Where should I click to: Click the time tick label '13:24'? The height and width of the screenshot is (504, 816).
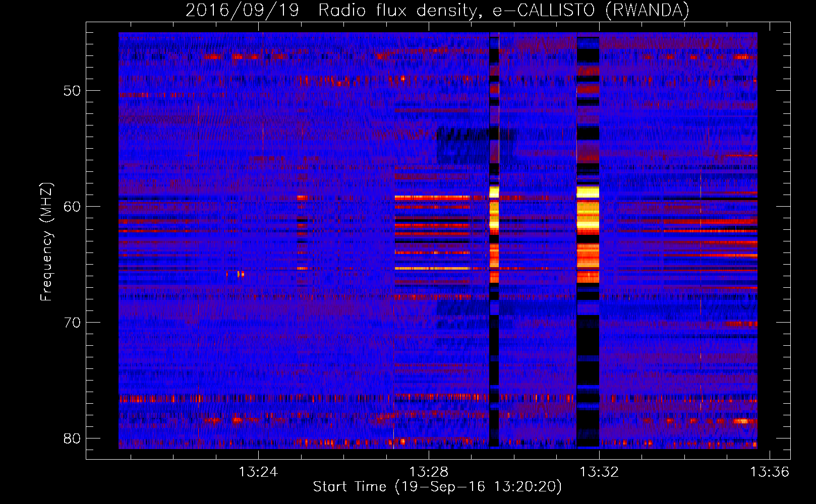click(x=258, y=472)
